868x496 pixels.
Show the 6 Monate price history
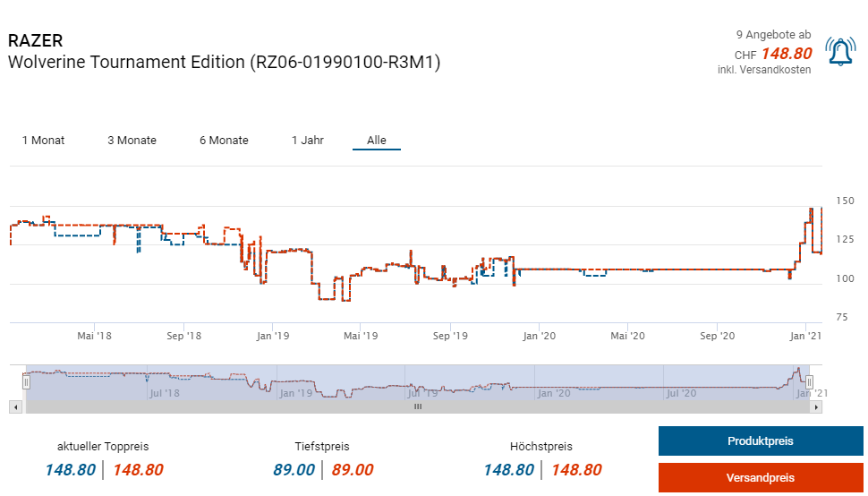tap(224, 141)
